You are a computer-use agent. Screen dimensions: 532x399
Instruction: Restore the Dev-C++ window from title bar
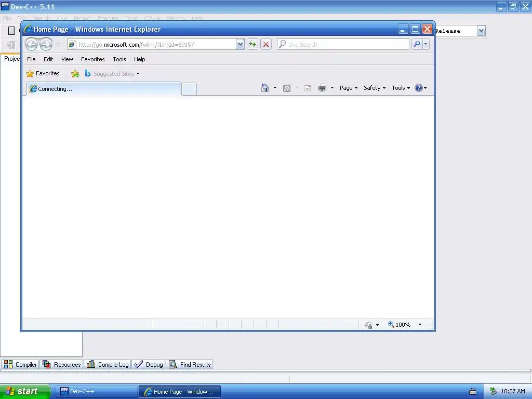coord(513,6)
